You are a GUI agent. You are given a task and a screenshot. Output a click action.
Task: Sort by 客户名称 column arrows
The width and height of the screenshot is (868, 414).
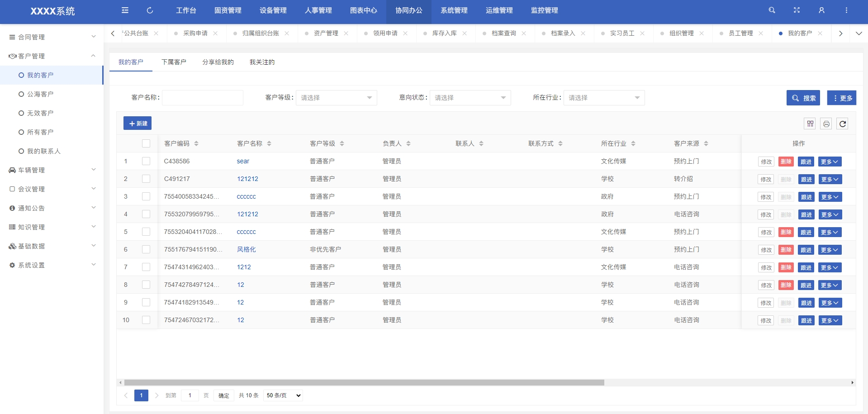[x=269, y=143]
